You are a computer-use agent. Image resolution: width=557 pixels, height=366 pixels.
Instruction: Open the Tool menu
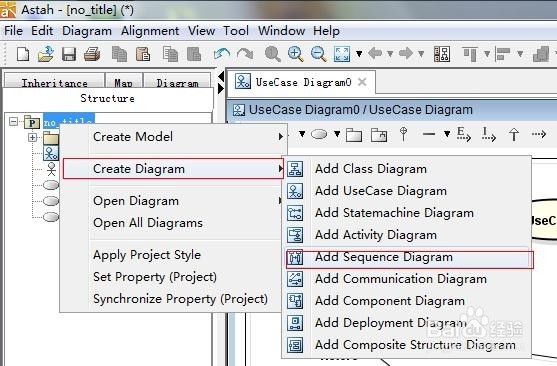pyautogui.click(x=236, y=31)
